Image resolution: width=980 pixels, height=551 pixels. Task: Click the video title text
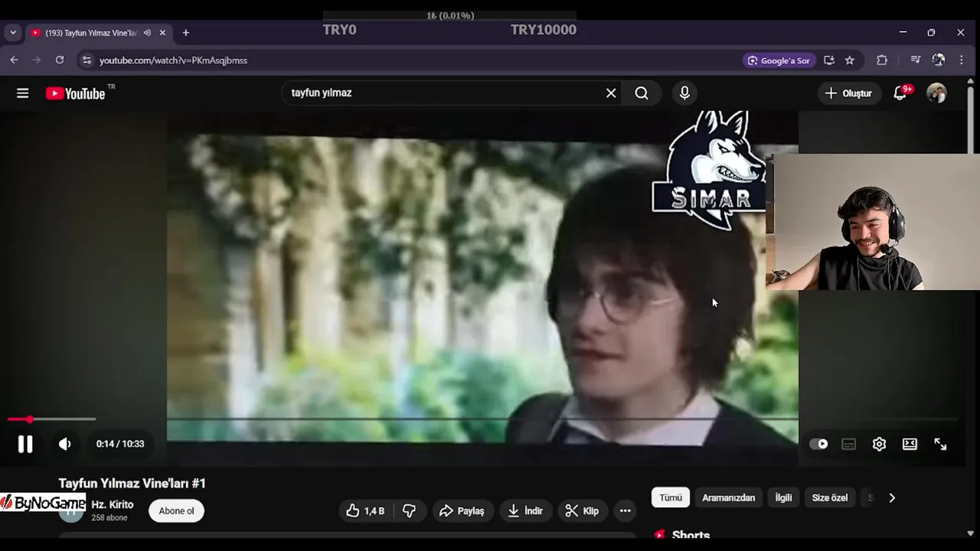click(x=132, y=484)
